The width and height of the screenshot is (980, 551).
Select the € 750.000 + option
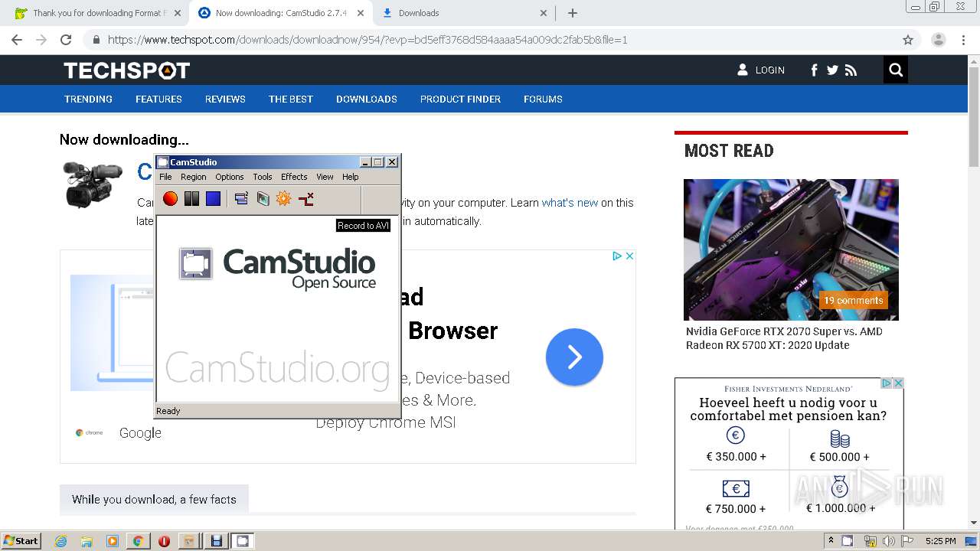tap(736, 497)
